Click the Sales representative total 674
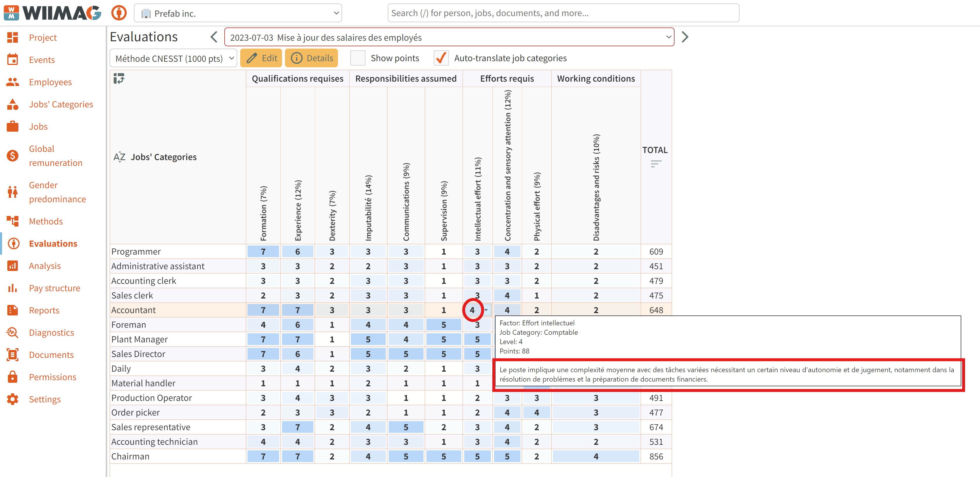The height and width of the screenshot is (477, 980). 656,427
